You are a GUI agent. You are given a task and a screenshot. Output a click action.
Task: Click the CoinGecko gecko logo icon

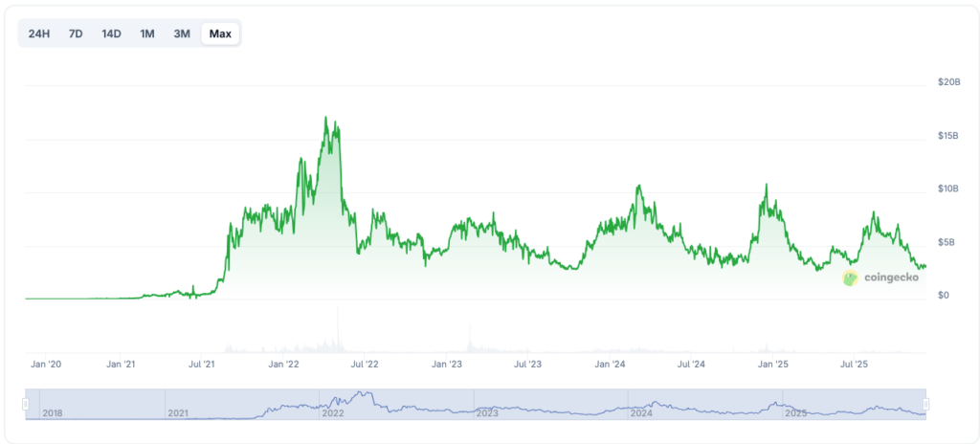click(850, 277)
